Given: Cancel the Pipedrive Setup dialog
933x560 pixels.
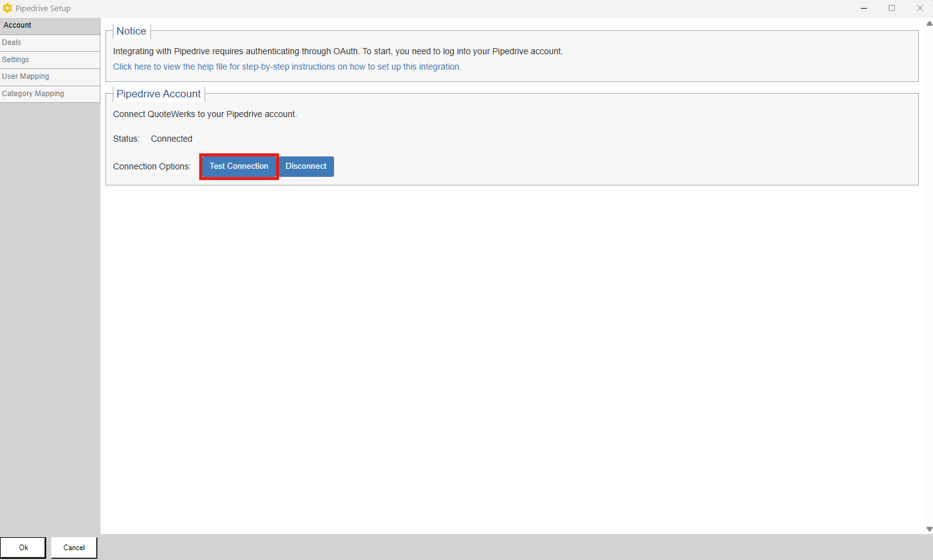Looking at the screenshot, I should tap(74, 548).
